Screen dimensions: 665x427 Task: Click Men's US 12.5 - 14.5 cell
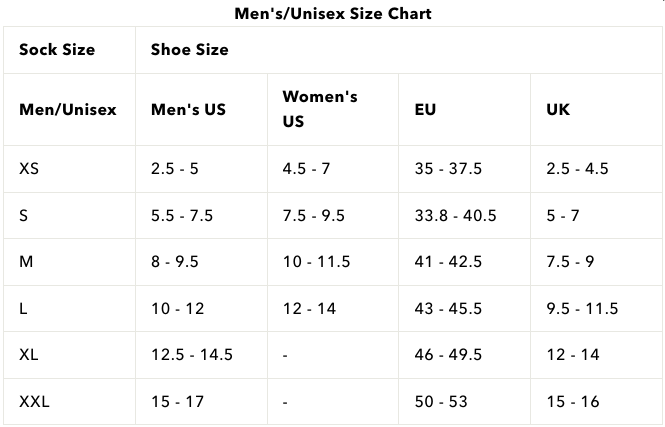[x=192, y=355]
